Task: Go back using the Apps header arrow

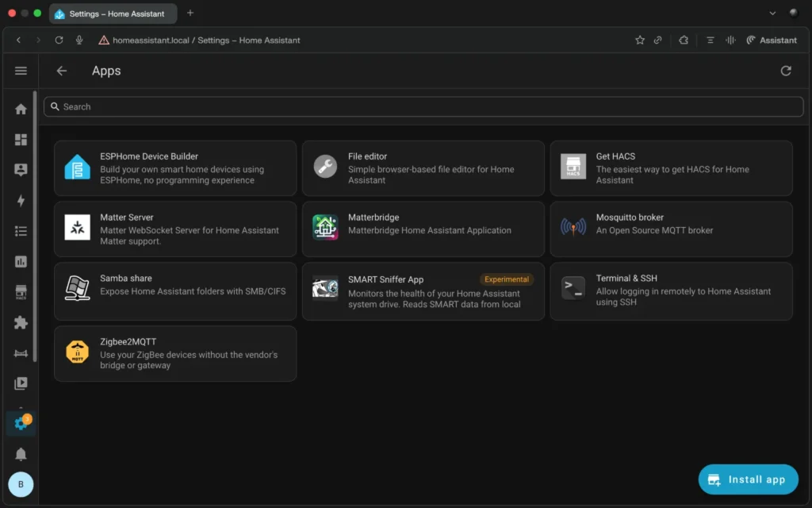Action: point(62,71)
